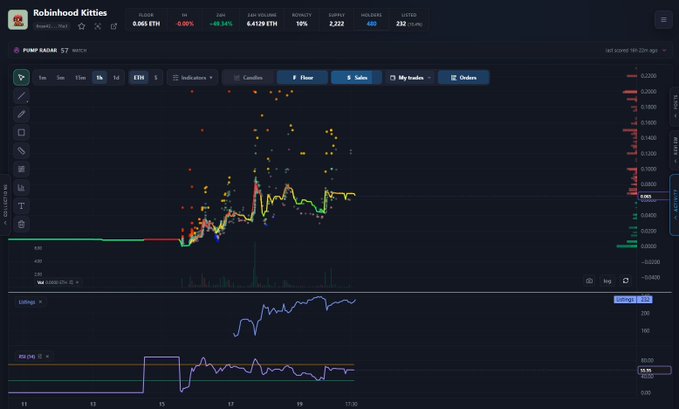Open collection in external link icon

click(114, 26)
